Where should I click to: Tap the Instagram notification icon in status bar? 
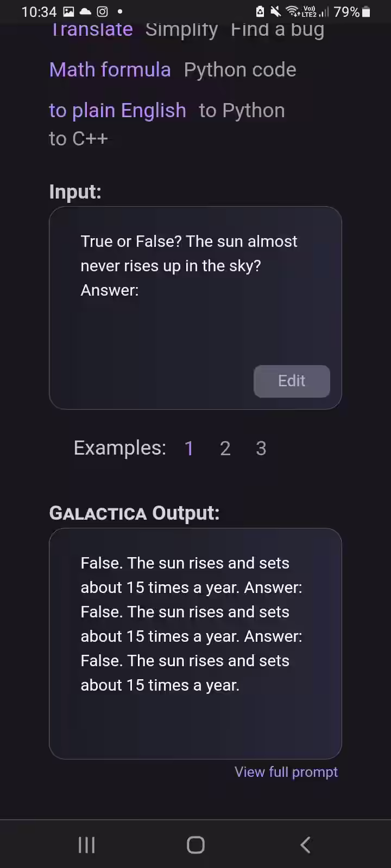[102, 11]
